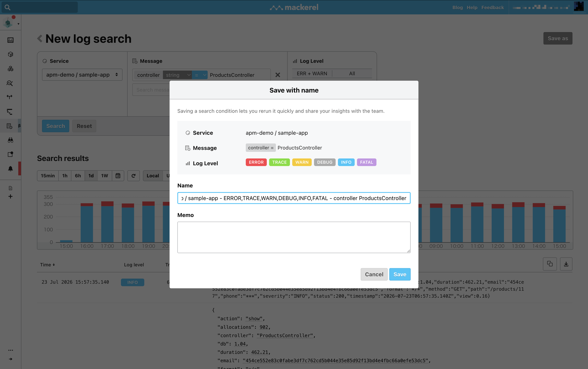The image size is (588, 369).
Task: Click the 13:00 bar in the chart
Action: coord(518,222)
